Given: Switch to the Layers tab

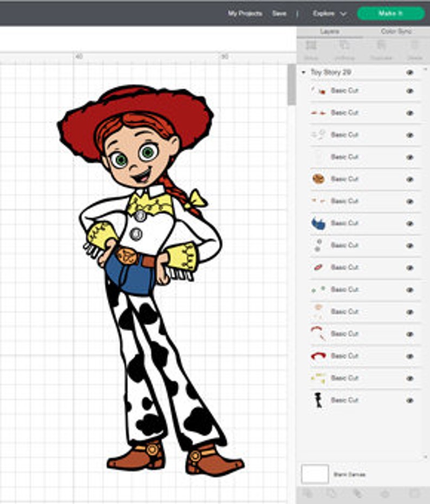Looking at the screenshot, I should coord(330,31).
